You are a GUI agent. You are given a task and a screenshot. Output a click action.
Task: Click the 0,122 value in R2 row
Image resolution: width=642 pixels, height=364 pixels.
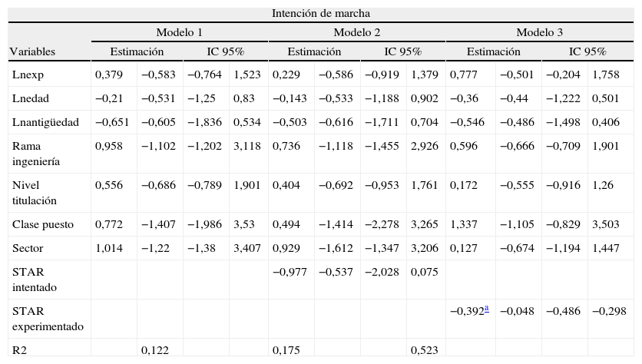coord(155,349)
